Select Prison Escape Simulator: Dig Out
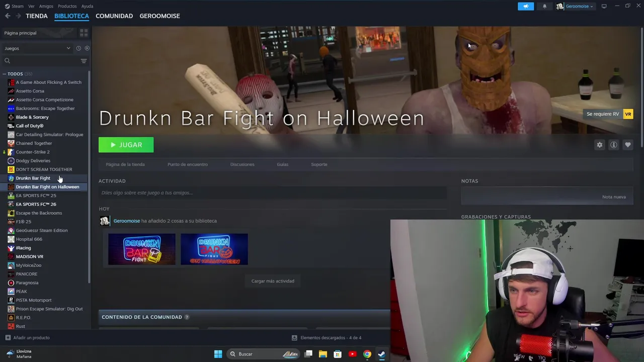The height and width of the screenshot is (362, 644). [x=49, y=309]
